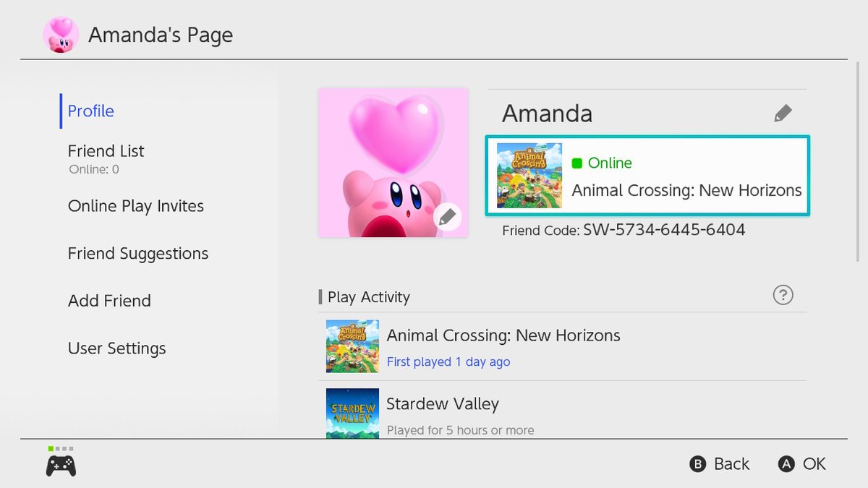This screenshot has height=488, width=868.
Task: Click Animal Crossing icon in Play Activity list
Action: tap(352, 346)
